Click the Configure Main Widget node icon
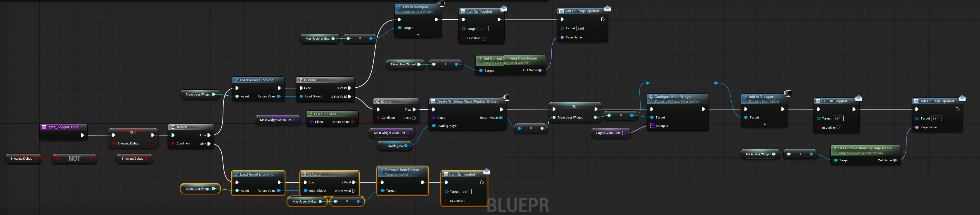The image size is (980, 215). (x=651, y=97)
